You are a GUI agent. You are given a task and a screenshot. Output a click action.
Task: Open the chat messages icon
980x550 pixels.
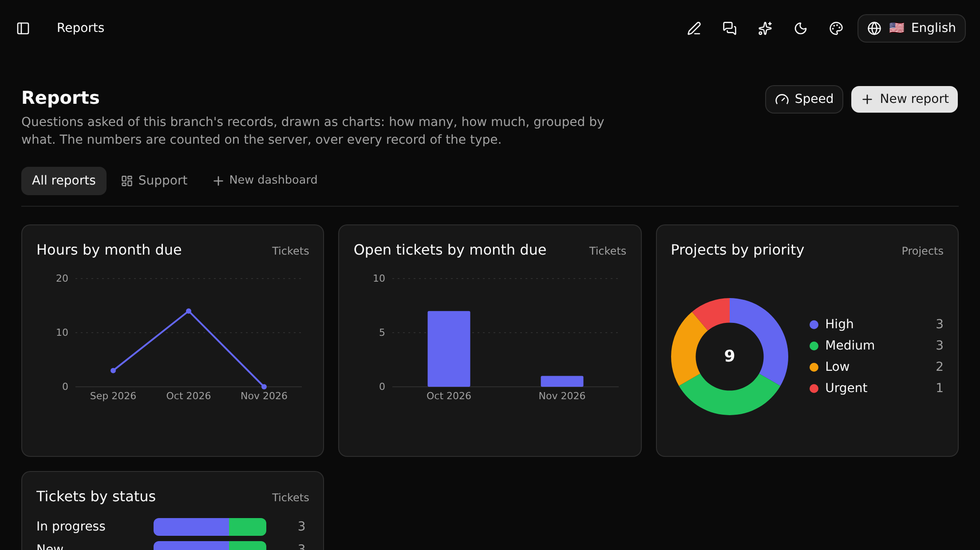tap(730, 28)
